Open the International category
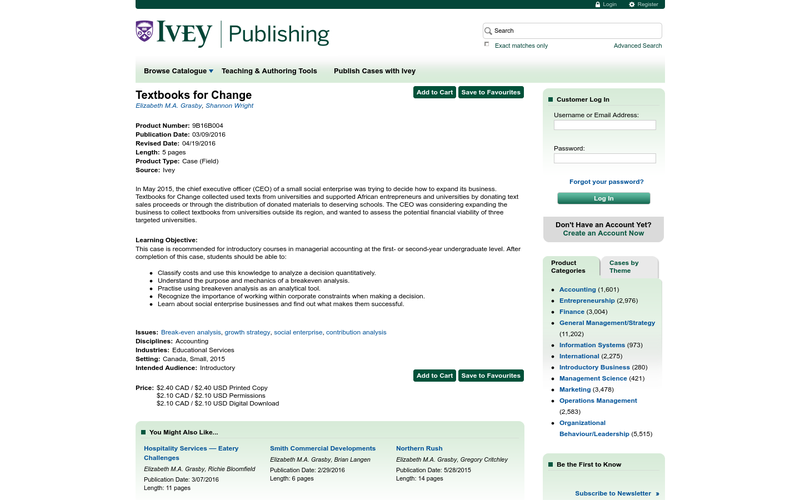Image resolution: width=800 pixels, height=500 pixels. pos(579,356)
